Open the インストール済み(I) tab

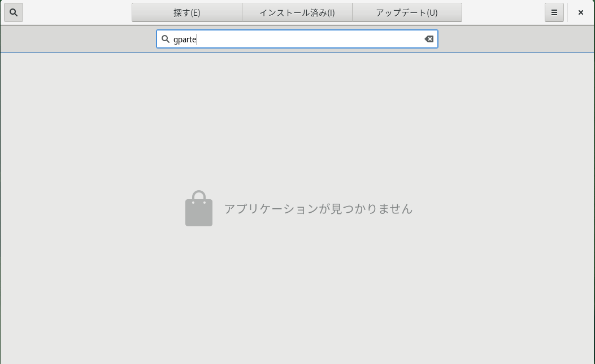pyautogui.click(x=297, y=12)
